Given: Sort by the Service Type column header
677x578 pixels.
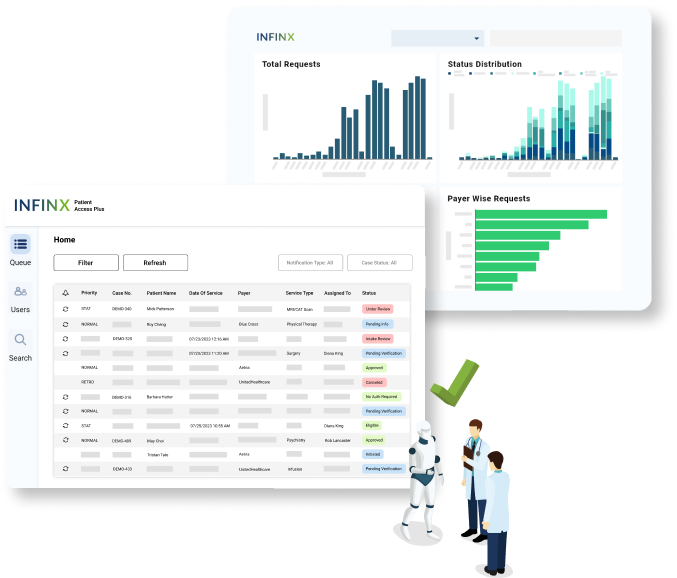Looking at the screenshot, I should (300, 293).
